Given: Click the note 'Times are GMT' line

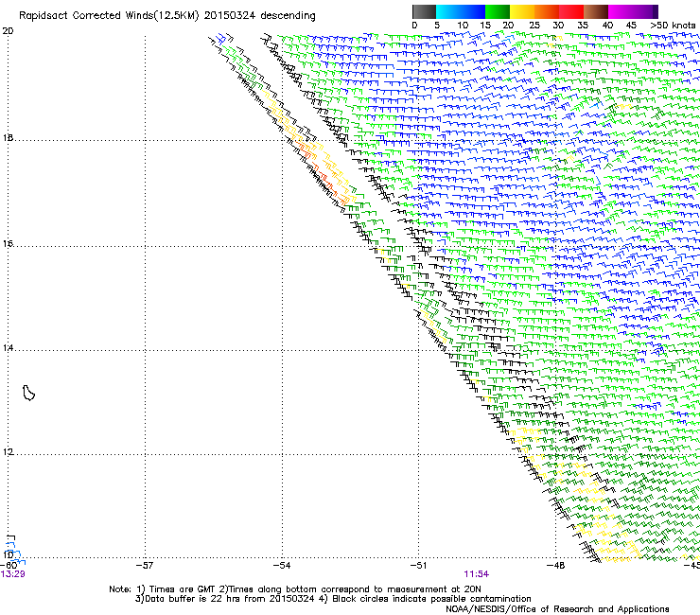Looking at the screenshot, I should click(295, 589).
